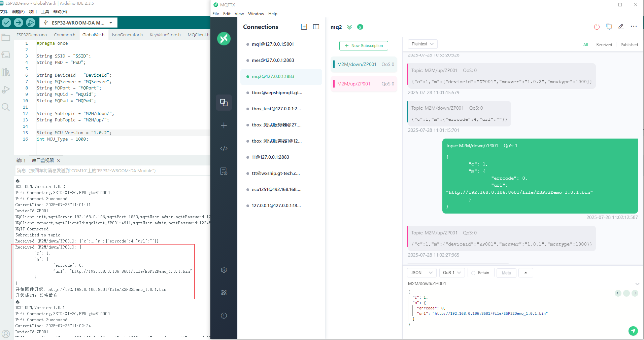
Task: Open MQTTX Settings gear icon
Action: click(x=224, y=270)
